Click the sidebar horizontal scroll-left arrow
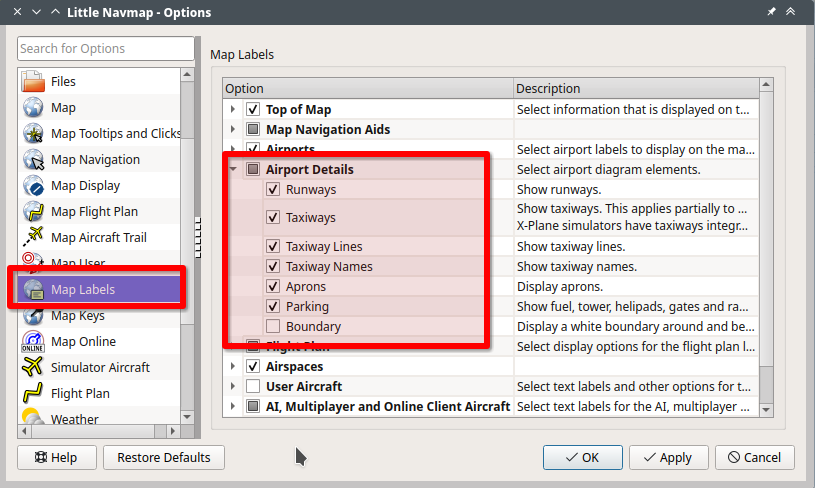 coord(24,431)
